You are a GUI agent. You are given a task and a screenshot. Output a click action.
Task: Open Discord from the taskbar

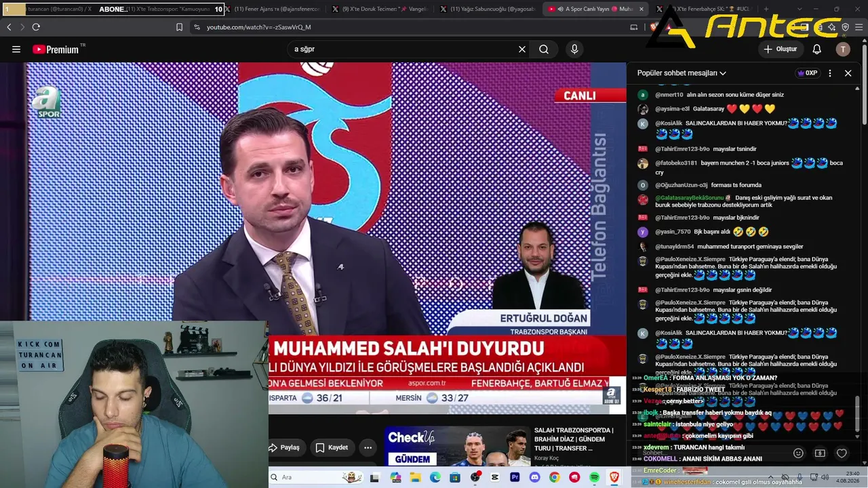(x=534, y=477)
